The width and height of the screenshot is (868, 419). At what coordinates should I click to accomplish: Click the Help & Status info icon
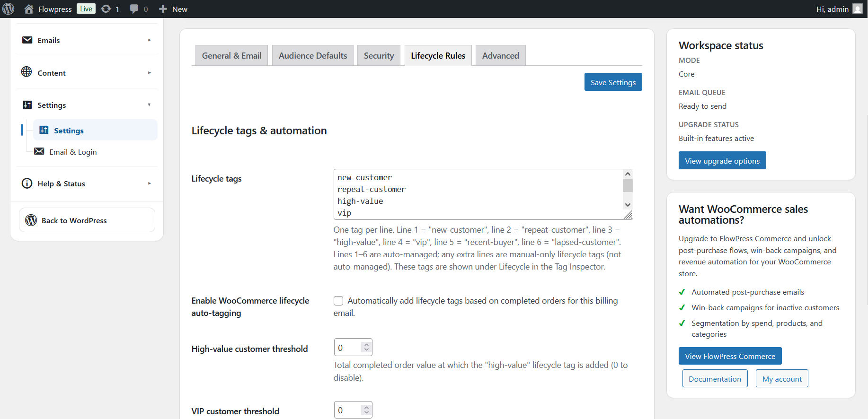coord(27,183)
